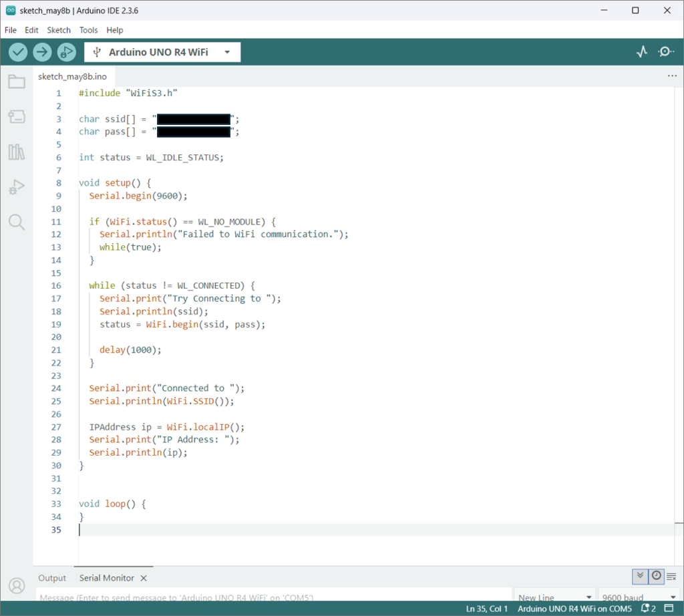This screenshot has height=616, width=684.
Task: Open the Debug sidebar panel
Action: (x=17, y=187)
